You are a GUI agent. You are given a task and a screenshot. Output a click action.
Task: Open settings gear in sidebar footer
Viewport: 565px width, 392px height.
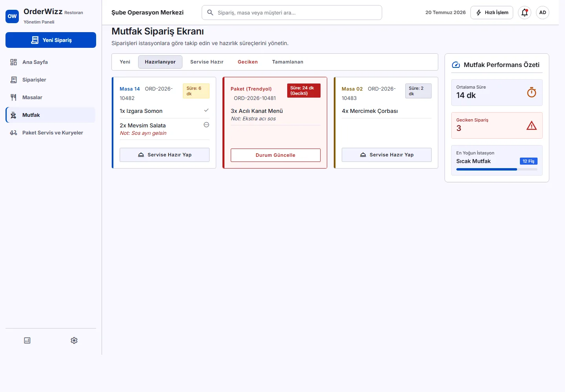pyautogui.click(x=74, y=340)
